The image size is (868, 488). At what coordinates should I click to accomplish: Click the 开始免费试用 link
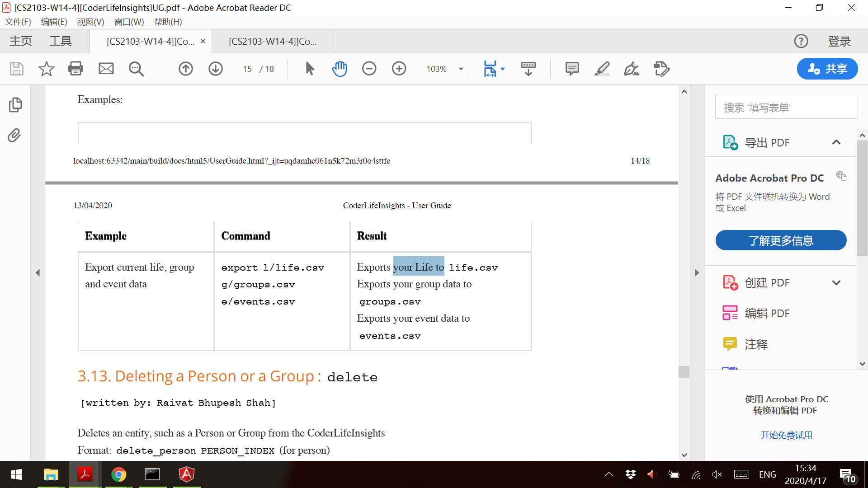pyautogui.click(x=786, y=435)
